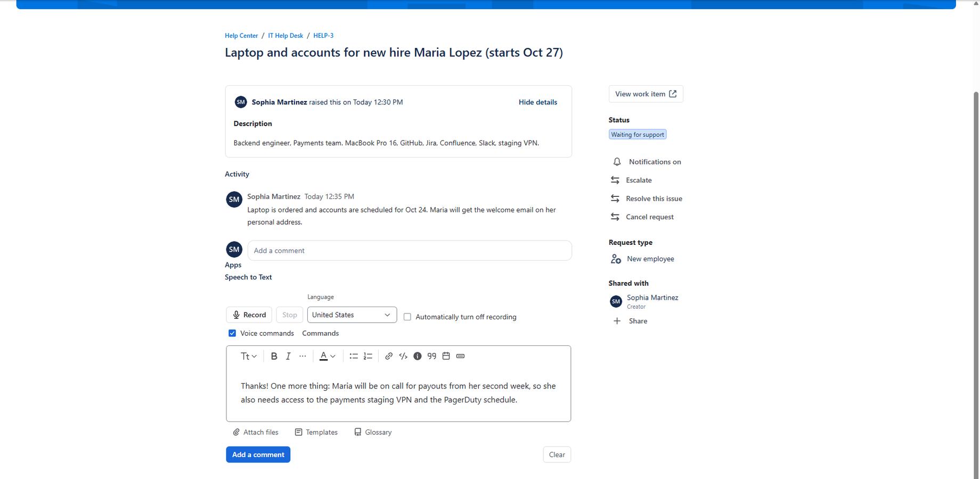Insert a block quote
The height and width of the screenshot is (479, 980).
click(x=432, y=356)
